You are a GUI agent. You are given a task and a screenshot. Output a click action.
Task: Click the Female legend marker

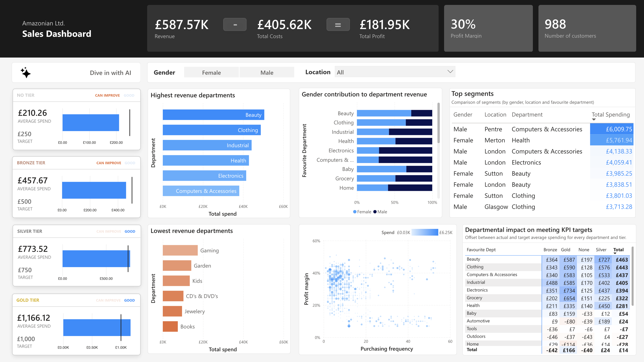coord(354,212)
